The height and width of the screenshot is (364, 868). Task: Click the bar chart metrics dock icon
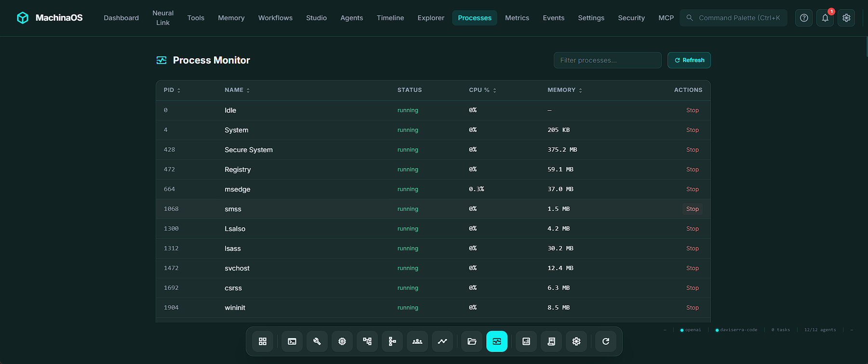(526, 341)
